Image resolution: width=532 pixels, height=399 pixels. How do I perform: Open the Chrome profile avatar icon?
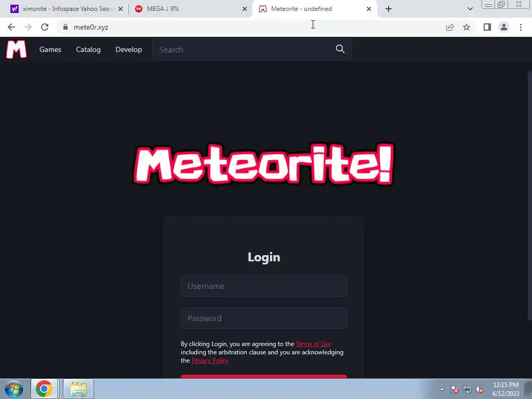click(x=504, y=27)
